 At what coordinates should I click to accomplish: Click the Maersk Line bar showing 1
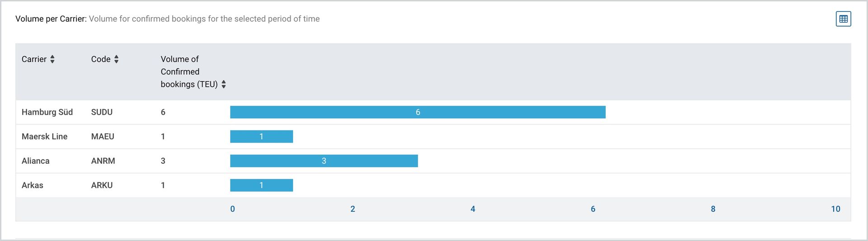261,136
